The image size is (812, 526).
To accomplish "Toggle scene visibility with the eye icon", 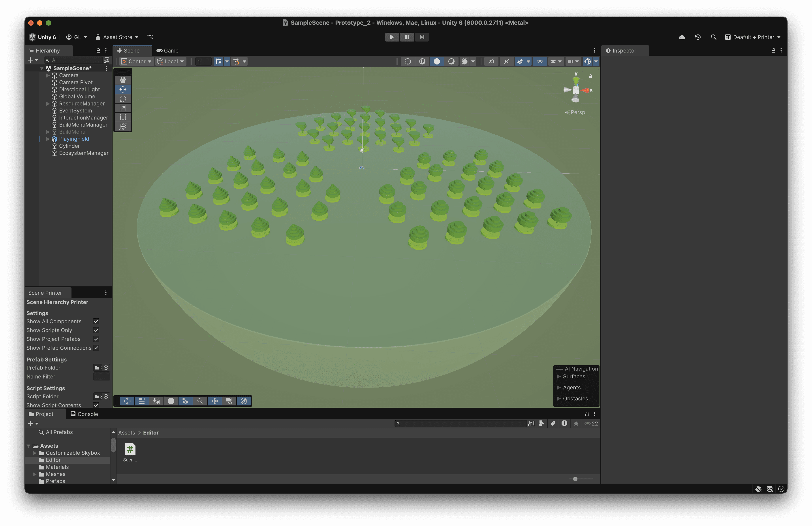I will click(540, 61).
